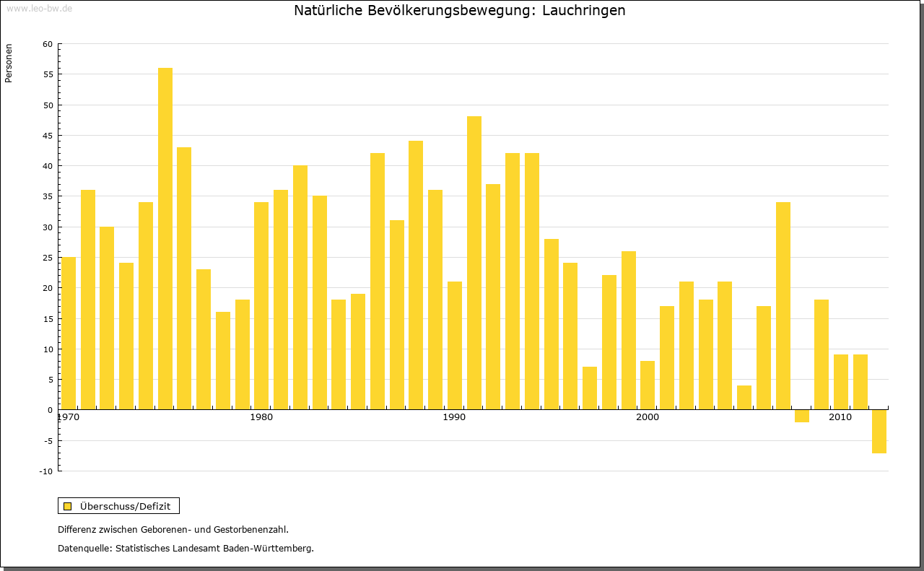The width and height of the screenshot is (924, 571).
Task: Click the small negative bar for 2008
Action: 802,416
